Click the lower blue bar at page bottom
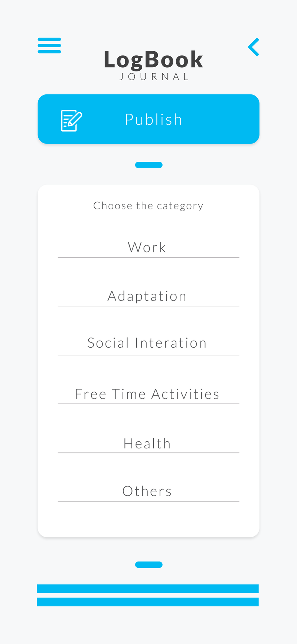This screenshot has width=297, height=644. pyautogui.click(x=148, y=600)
